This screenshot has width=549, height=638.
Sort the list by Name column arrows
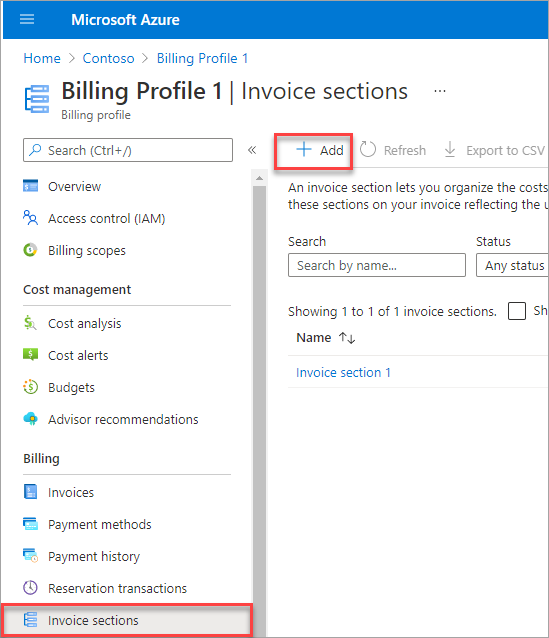(347, 338)
